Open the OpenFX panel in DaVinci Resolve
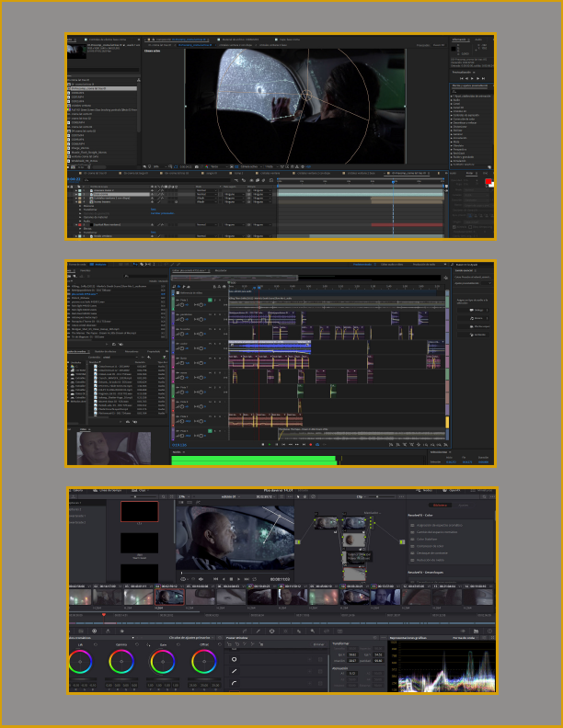This screenshot has width=563, height=728. pyautogui.click(x=452, y=490)
